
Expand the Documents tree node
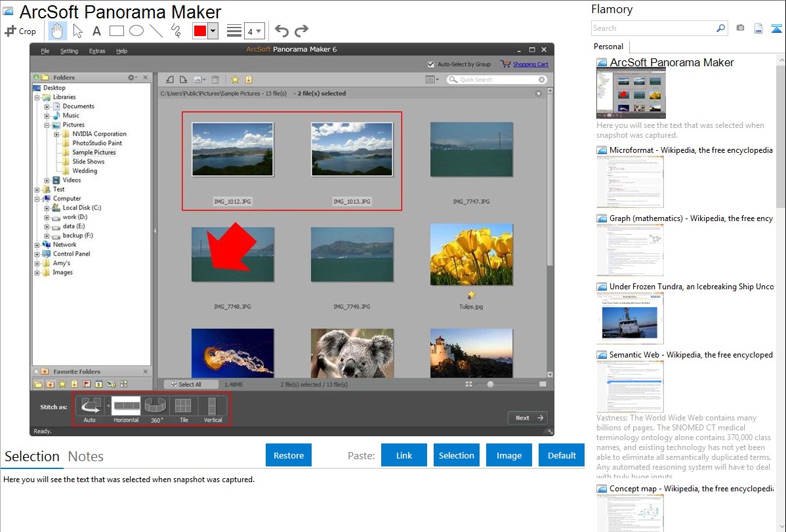click(47, 106)
